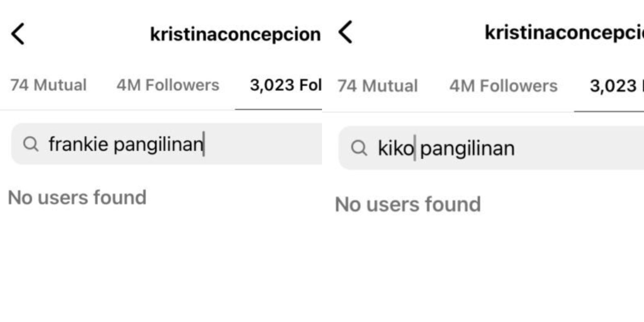This screenshot has width=644, height=322.
Task: Open 74 Mutual tab above frankie search
Action: tap(48, 85)
